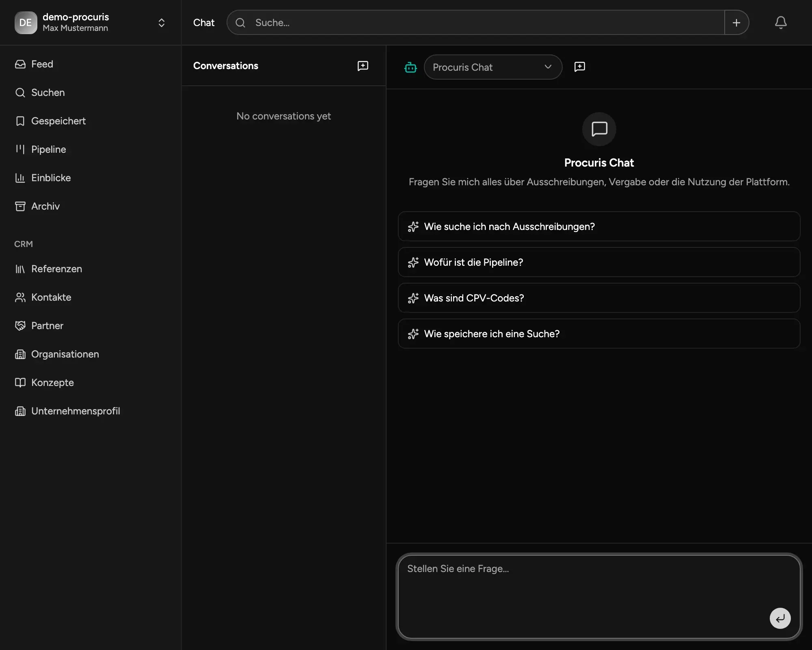Click the Archiv box icon

pos(20,206)
